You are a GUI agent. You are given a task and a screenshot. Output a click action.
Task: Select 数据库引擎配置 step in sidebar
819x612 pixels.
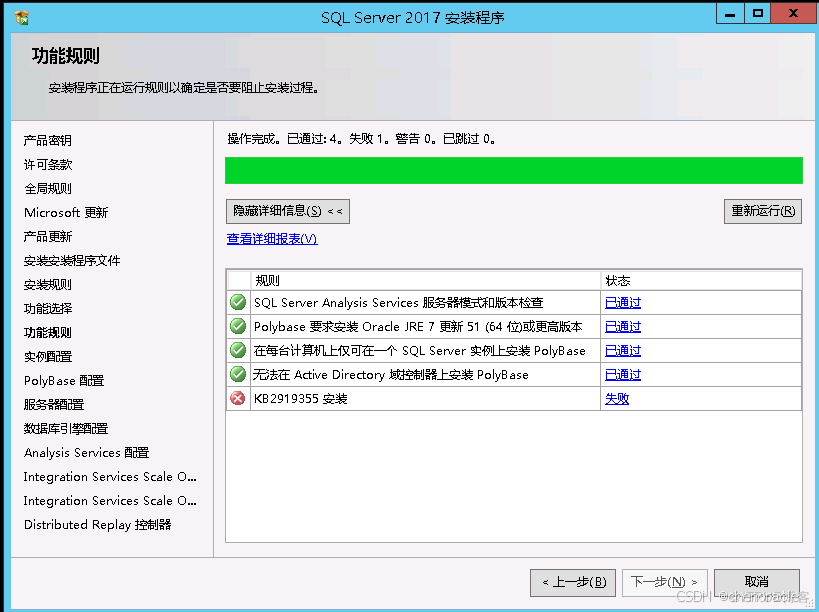pos(66,429)
